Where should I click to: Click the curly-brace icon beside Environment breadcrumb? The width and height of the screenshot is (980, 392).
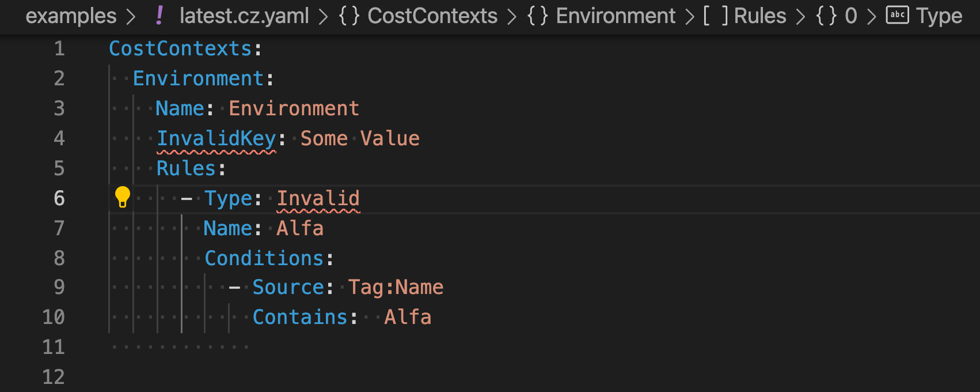pyautogui.click(x=537, y=16)
